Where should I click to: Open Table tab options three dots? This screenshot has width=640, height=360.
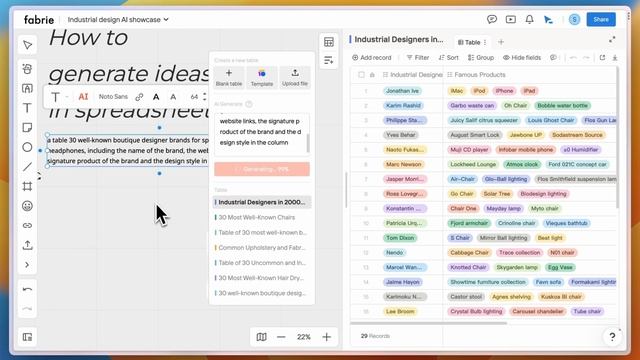(x=485, y=42)
